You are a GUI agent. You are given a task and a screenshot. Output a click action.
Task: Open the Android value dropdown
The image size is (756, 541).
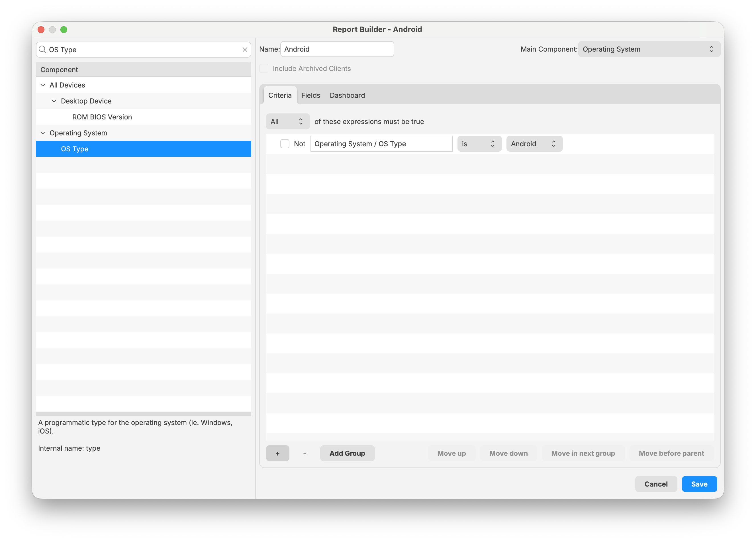pyautogui.click(x=534, y=144)
